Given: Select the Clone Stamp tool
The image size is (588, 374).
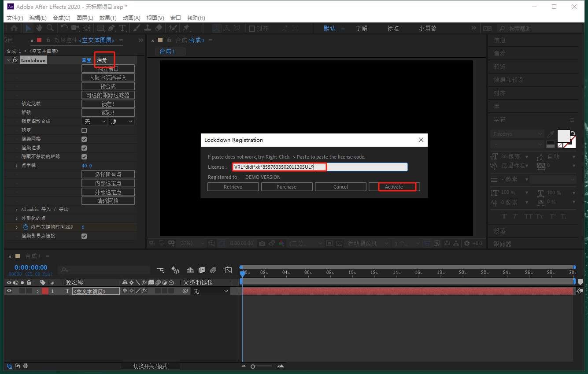Looking at the screenshot, I should [148, 28].
